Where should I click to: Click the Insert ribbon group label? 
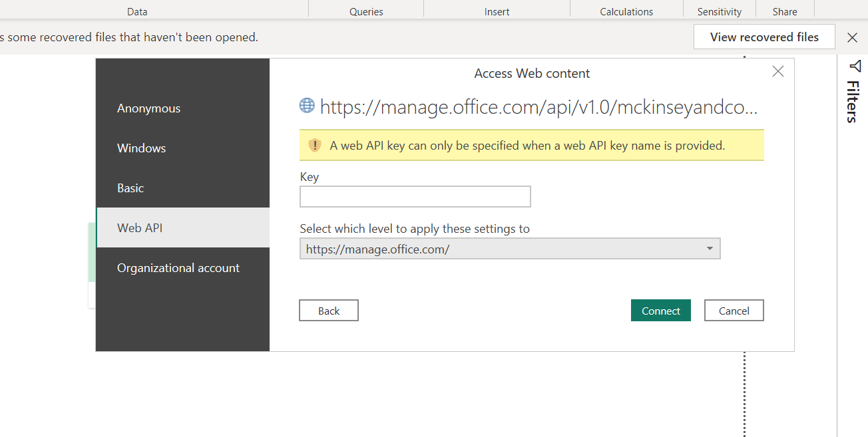[x=497, y=11]
